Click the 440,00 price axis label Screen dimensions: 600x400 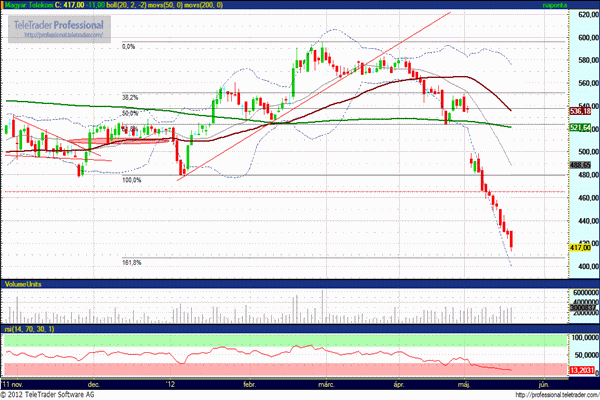point(589,221)
